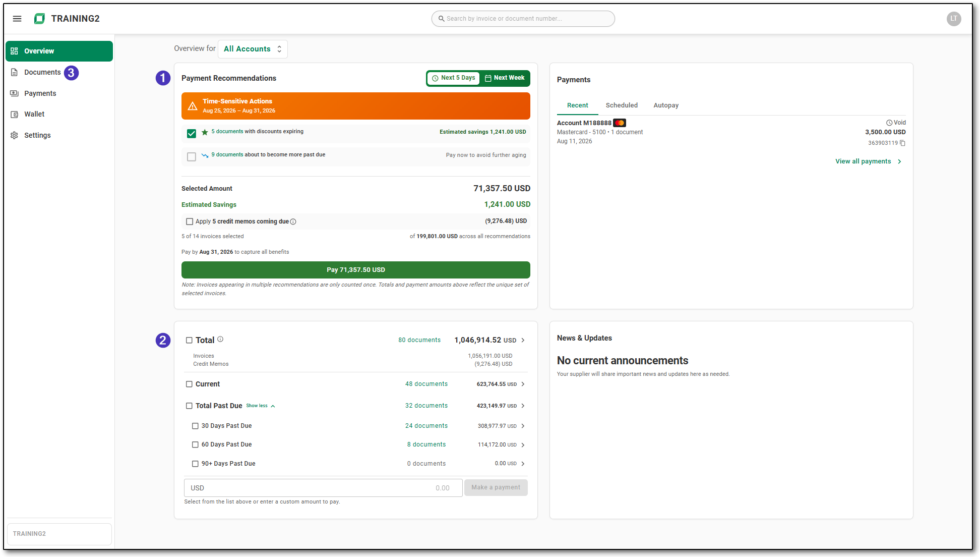Image resolution: width=980 pixels, height=557 pixels.
Task: Click the info icon next to credit memos coming due
Action: [293, 221]
